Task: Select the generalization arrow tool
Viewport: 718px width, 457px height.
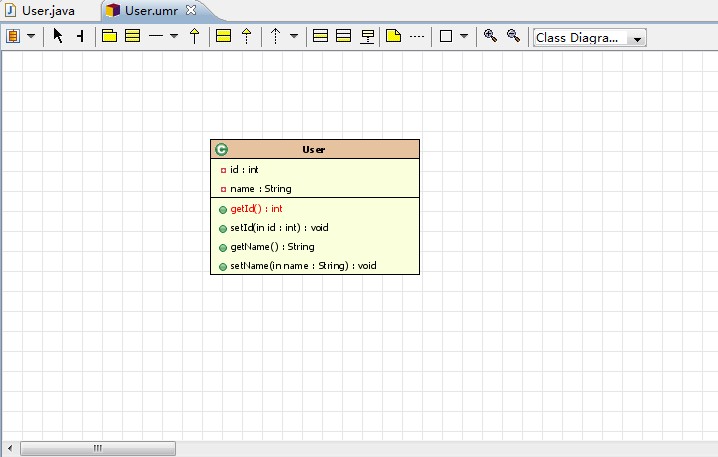Action: [194, 36]
